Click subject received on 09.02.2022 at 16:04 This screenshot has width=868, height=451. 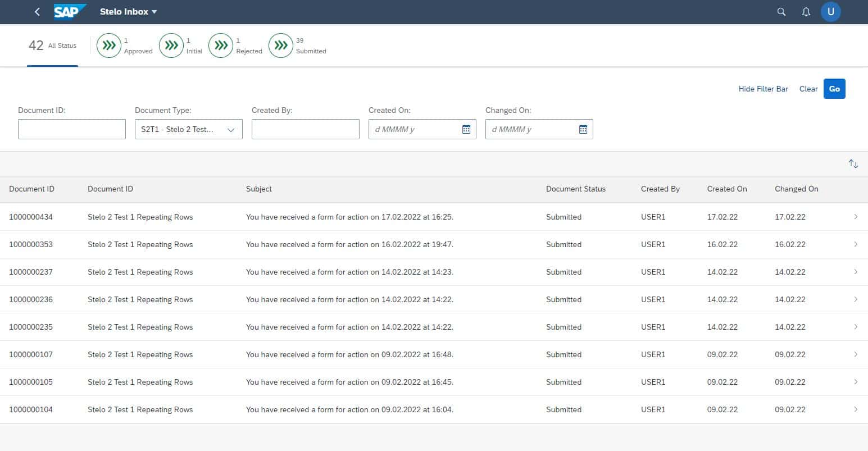pyautogui.click(x=349, y=409)
